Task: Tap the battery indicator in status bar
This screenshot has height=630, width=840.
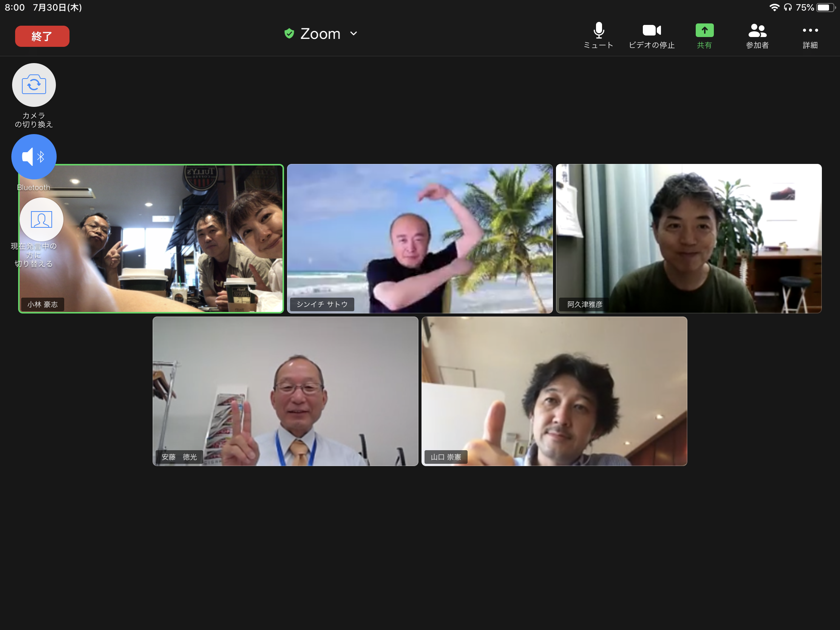Action: pos(825,8)
